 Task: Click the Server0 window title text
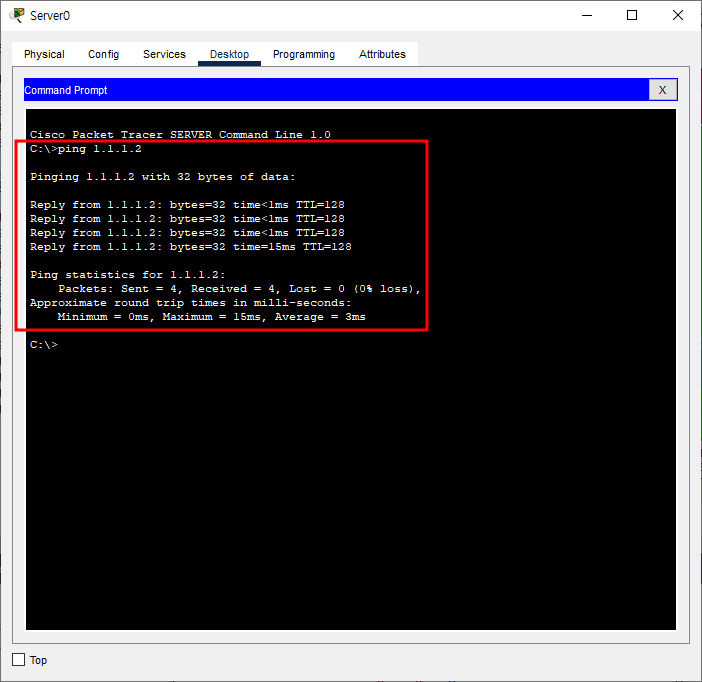pyautogui.click(x=50, y=16)
